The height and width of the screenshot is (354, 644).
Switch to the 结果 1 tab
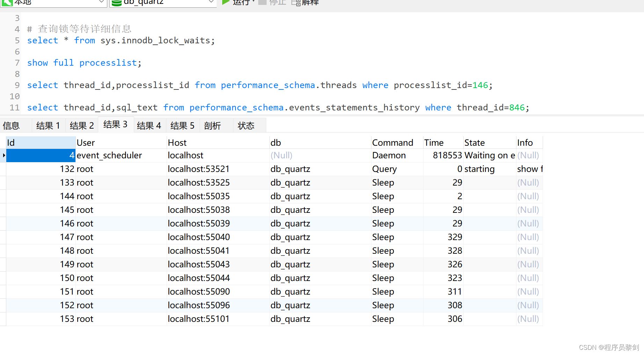point(48,125)
